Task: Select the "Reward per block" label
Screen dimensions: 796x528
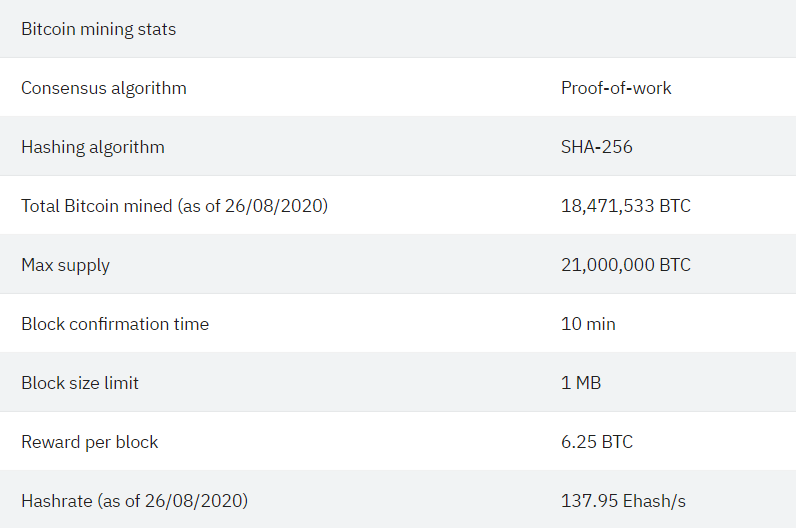Action: 90,442
